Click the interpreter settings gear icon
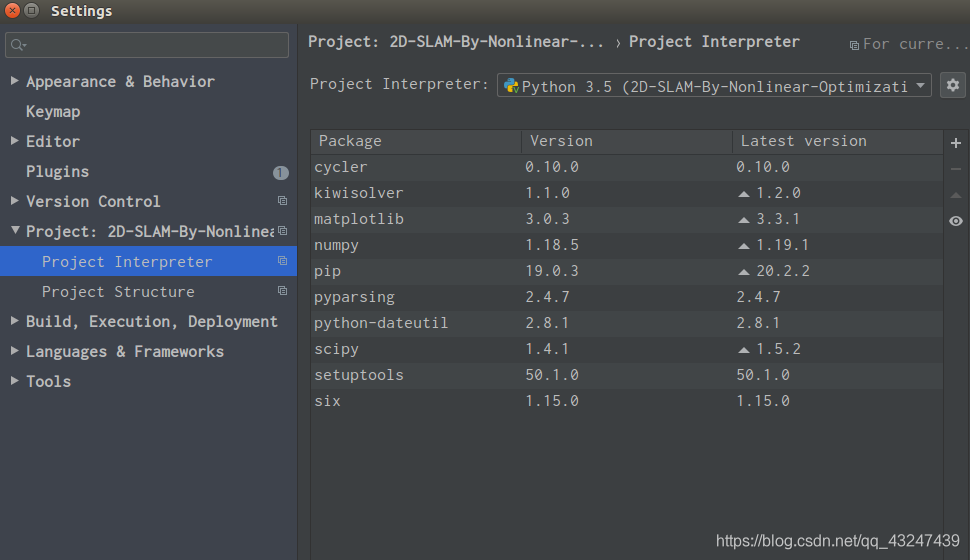Image resolution: width=970 pixels, height=560 pixels. pyautogui.click(x=953, y=85)
